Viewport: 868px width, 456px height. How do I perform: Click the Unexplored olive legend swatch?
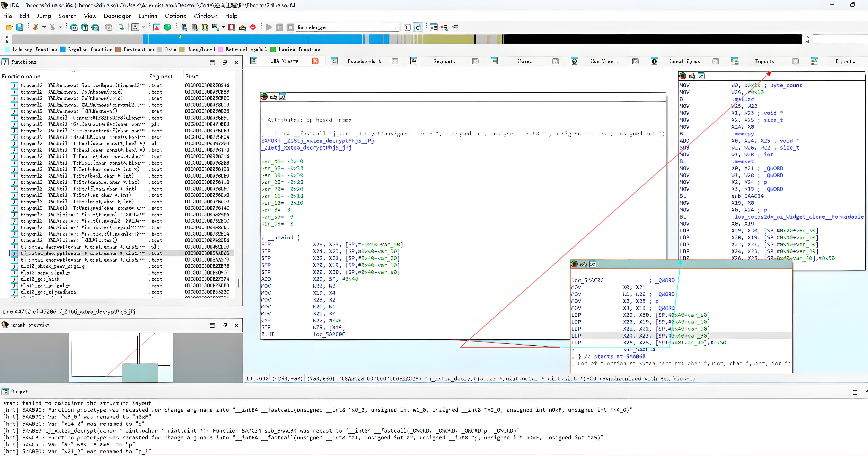[182, 49]
